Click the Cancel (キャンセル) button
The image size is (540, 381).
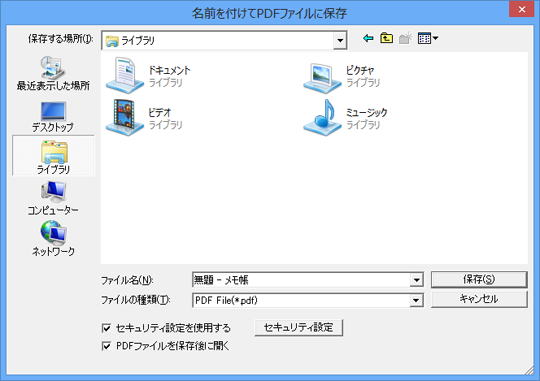click(x=479, y=299)
